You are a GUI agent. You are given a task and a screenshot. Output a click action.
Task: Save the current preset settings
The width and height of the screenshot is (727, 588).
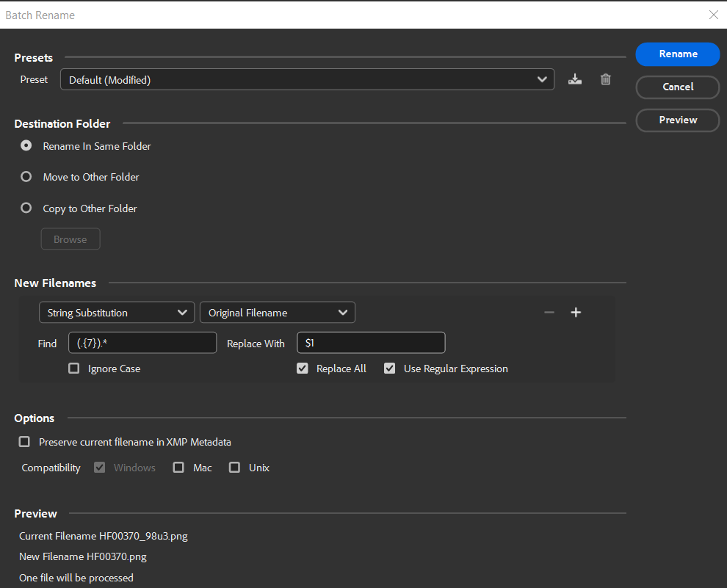[575, 79]
